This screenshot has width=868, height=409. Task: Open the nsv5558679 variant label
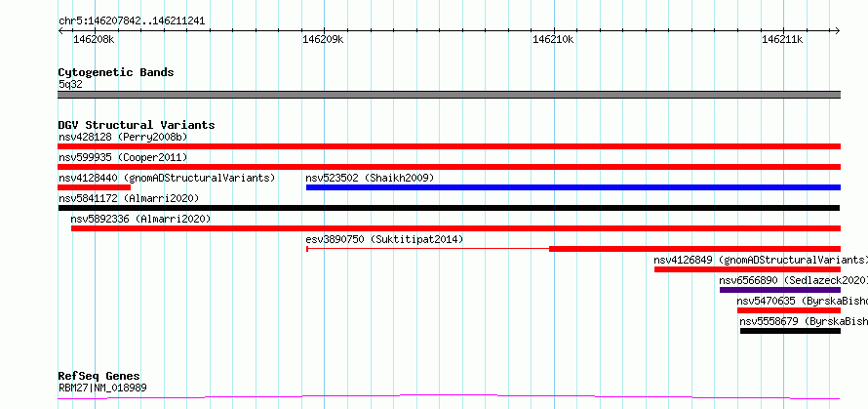(x=804, y=321)
